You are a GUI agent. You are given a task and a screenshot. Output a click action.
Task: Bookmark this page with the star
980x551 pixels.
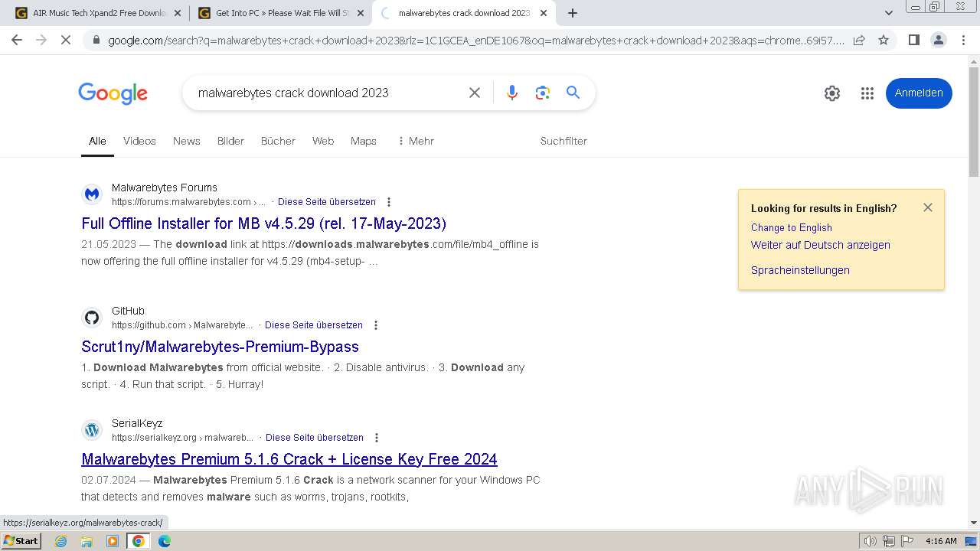tap(884, 40)
